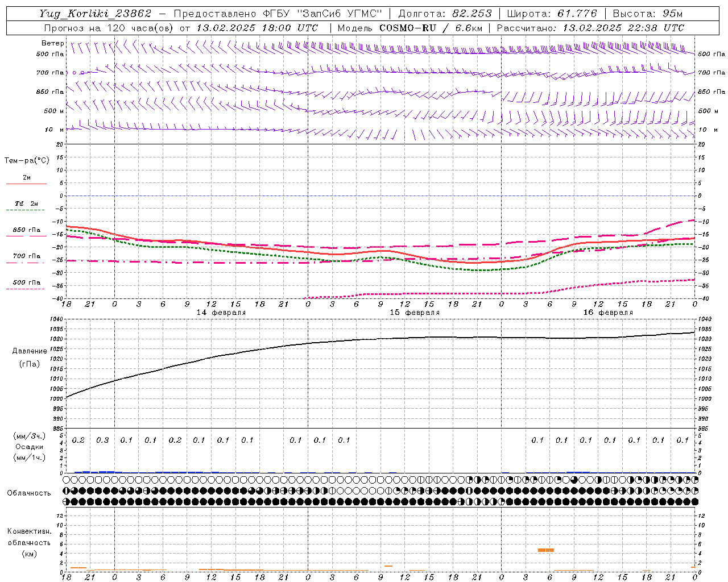
Task: Click the (гПа) unit label under Давление
Action: [x=30, y=364]
